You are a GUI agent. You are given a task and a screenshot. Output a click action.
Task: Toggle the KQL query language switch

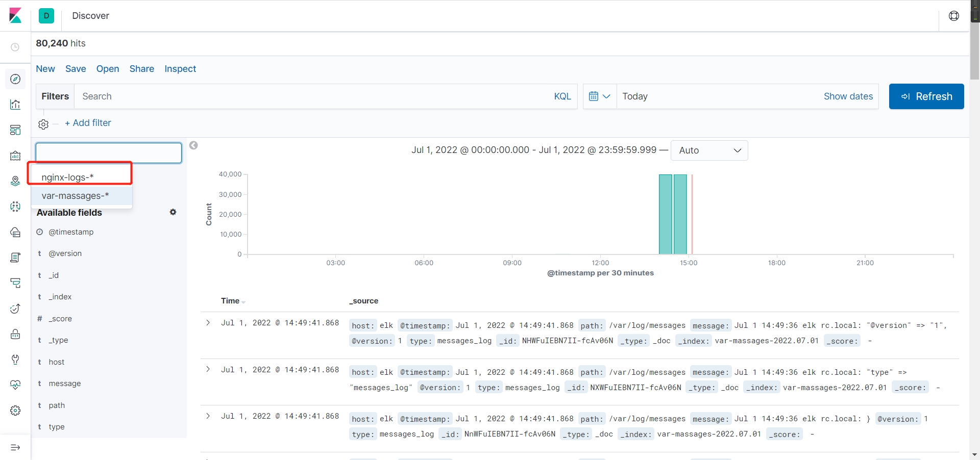pyautogui.click(x=562, y=96)
